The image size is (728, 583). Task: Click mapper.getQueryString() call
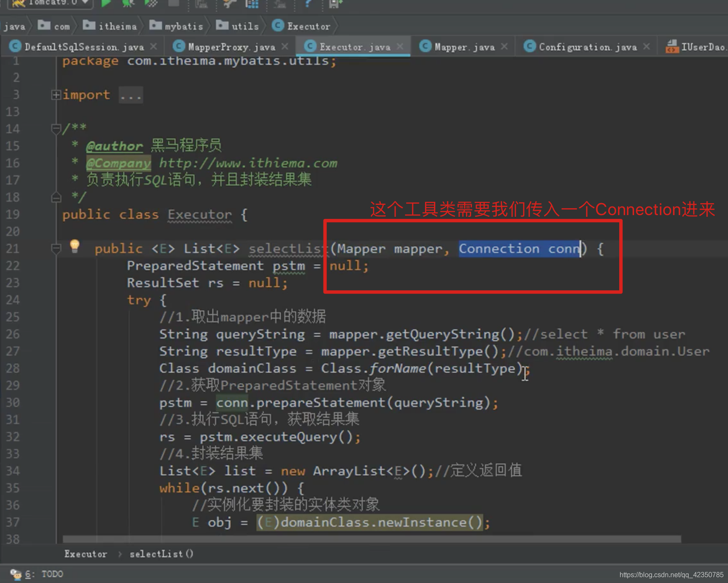(x=422, y=335)
